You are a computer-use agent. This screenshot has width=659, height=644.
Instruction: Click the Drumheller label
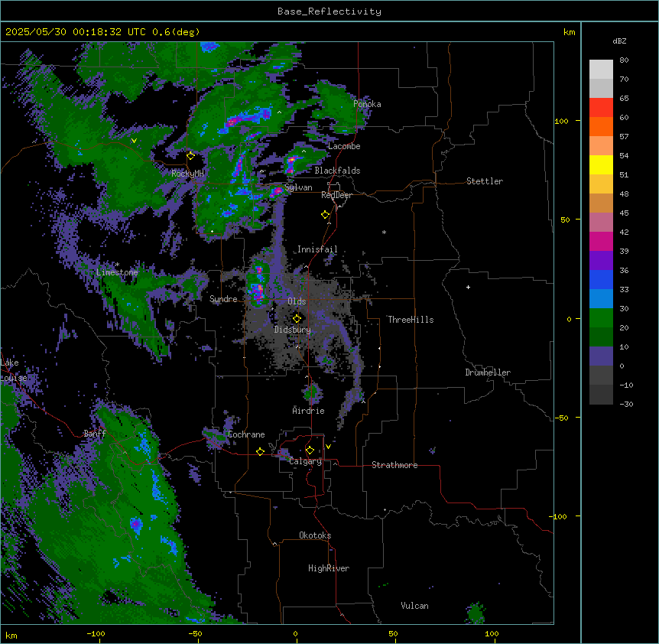(488, 372)
